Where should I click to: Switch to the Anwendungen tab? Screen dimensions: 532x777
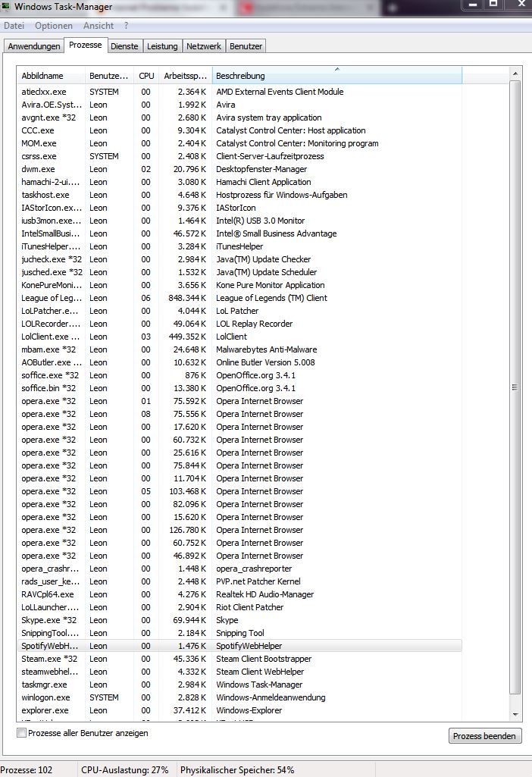[34, 46]
